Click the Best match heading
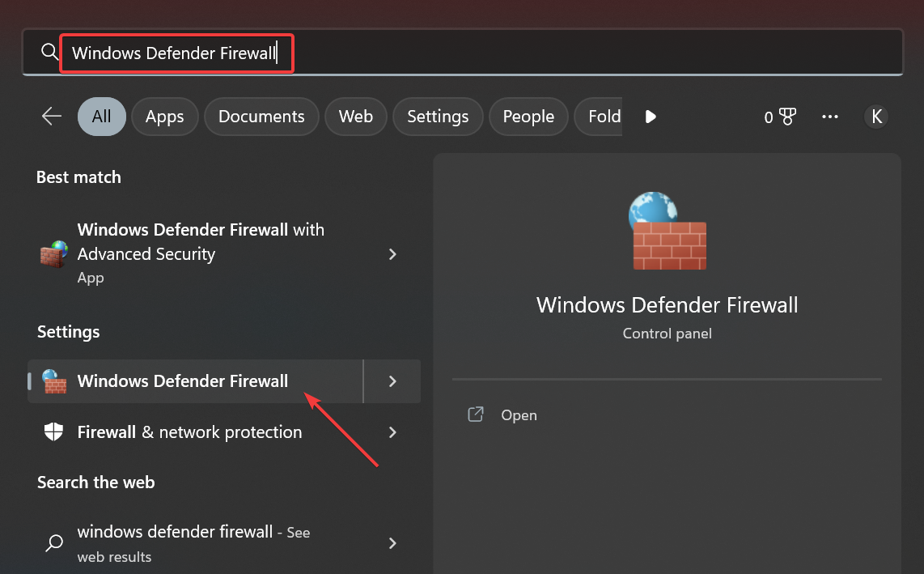The width and height of the screenshot is (924, 574). 79,177
